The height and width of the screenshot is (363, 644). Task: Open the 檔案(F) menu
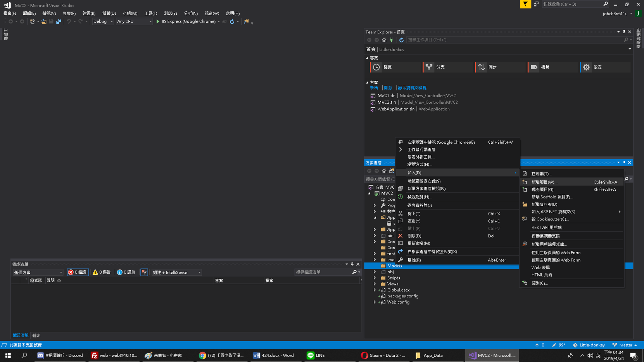coord(10,14)
